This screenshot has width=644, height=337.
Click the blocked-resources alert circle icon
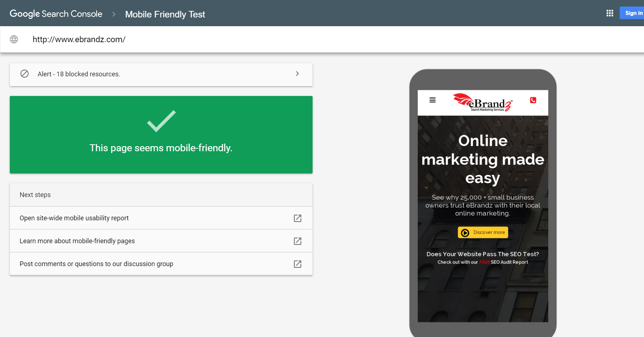coord(24,74)
